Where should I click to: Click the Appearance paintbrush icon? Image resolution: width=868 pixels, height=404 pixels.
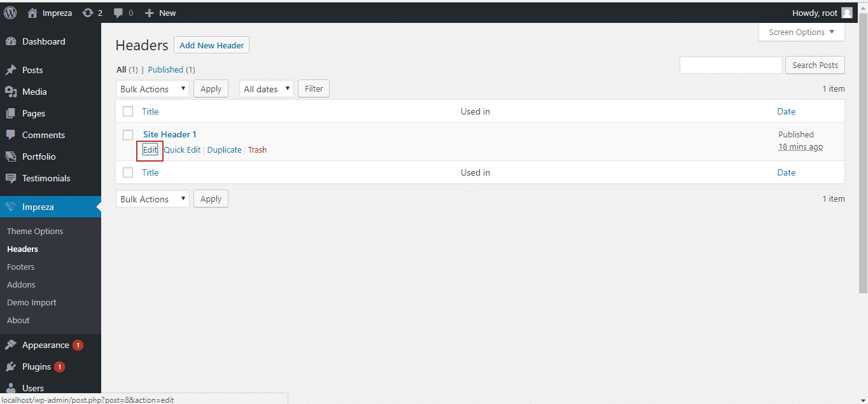click(11, 345)
